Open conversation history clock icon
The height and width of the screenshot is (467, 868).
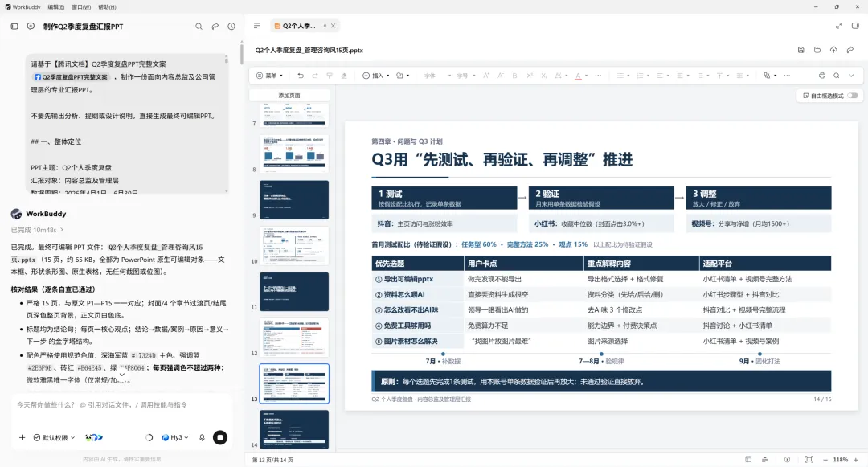[231, 26]
